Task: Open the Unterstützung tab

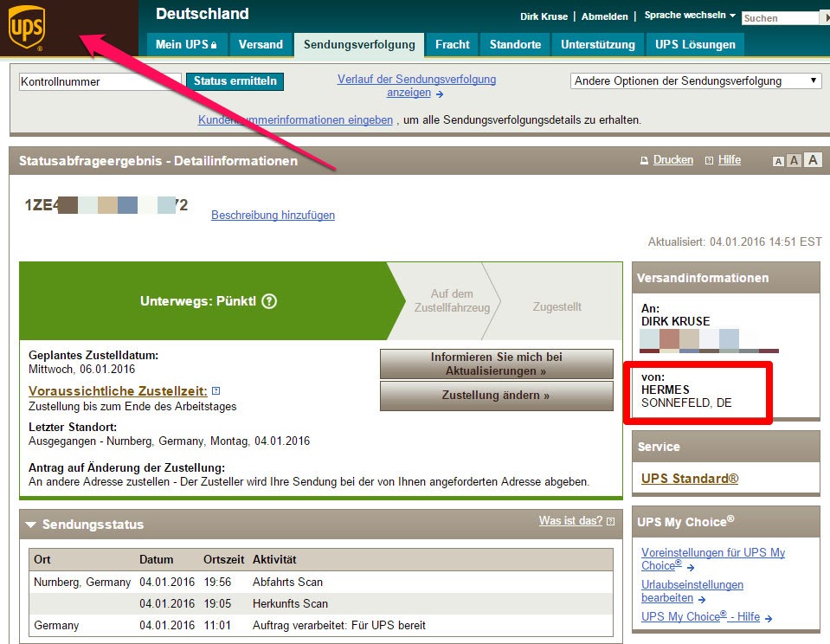Action: pyautogui.click(x=598, y=44)
